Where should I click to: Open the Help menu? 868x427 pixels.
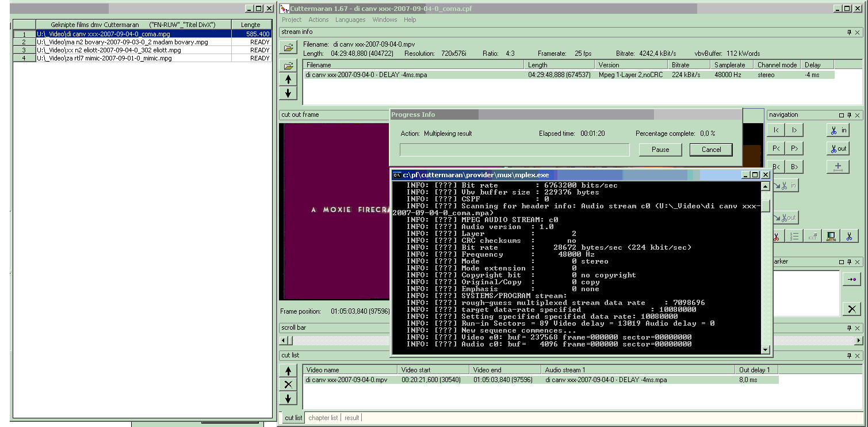coord(410,20)
